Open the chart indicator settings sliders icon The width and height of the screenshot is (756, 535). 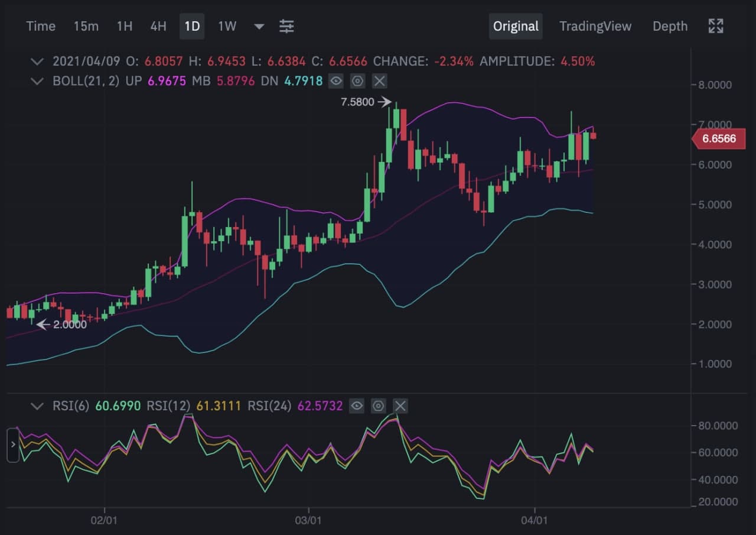point(286,26)
